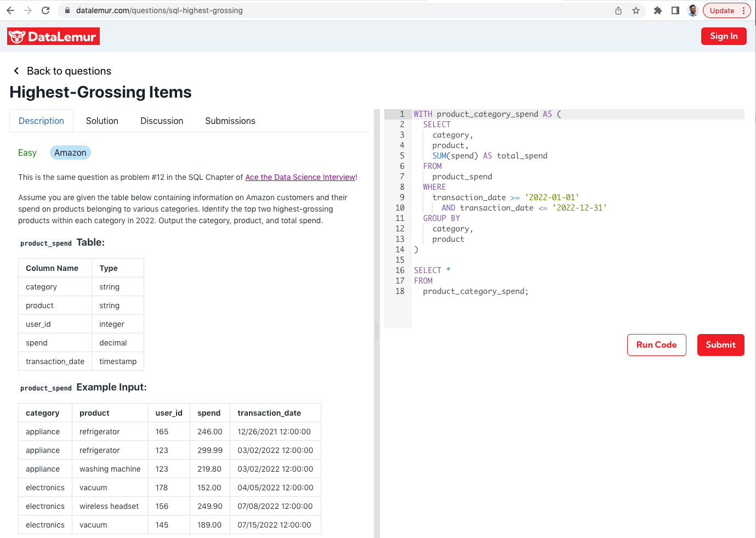Viewport: 756px width, 538px height.
Task: Click the DataLemur logo
Action: 53,37
